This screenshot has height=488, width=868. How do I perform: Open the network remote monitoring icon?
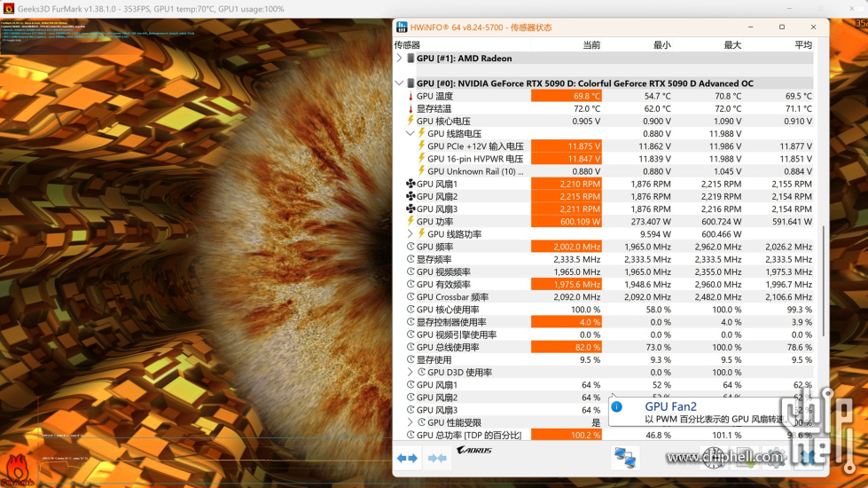(624, 458)
